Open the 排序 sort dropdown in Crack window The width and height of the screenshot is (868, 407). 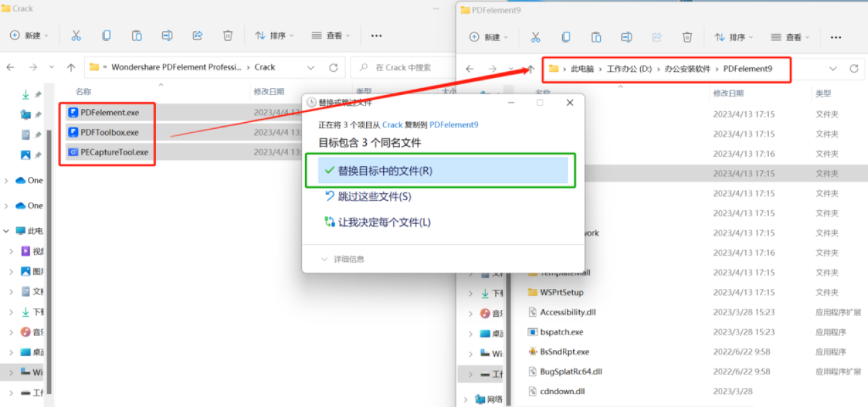(x=274, y=35)
